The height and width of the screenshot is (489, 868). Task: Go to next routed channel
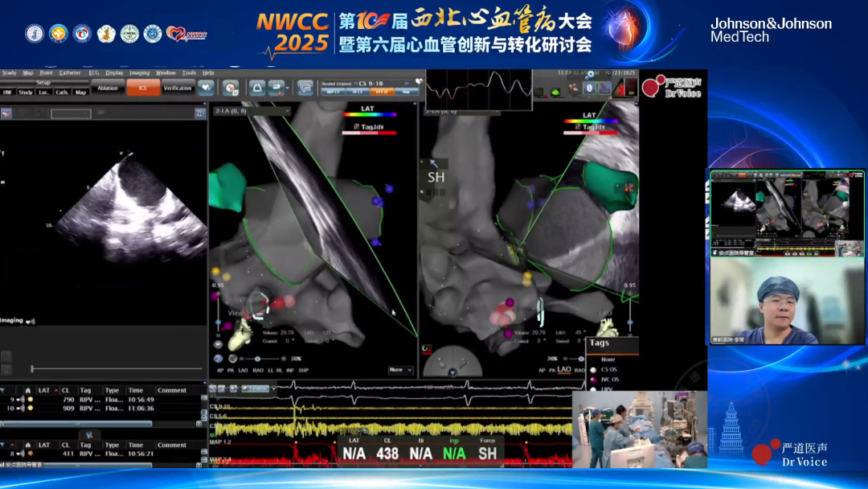[407, 84]
